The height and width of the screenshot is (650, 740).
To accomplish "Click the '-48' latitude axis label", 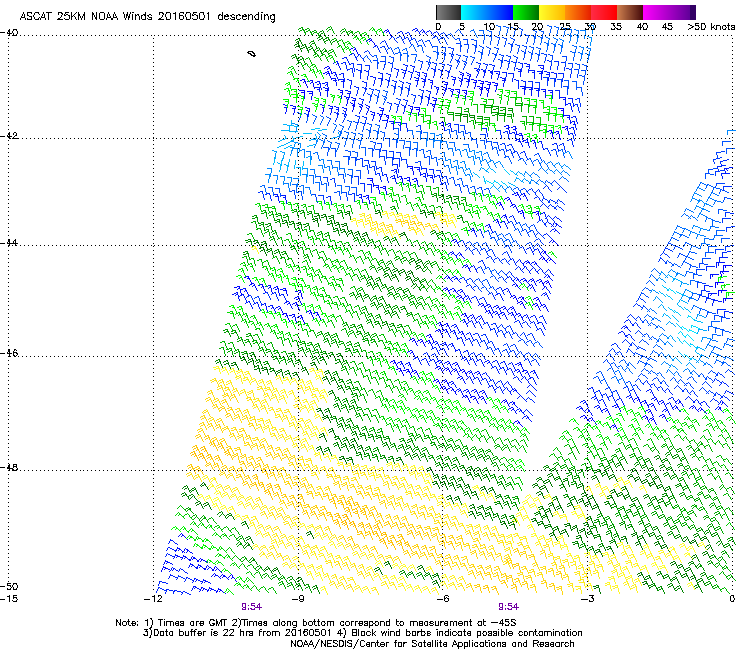I will 9,467.
